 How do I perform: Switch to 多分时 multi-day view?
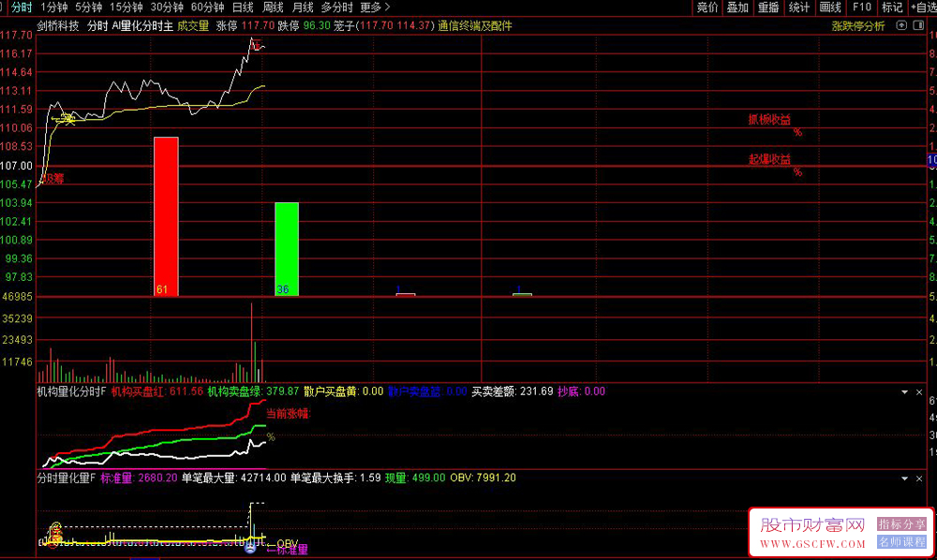click(337, 7)
